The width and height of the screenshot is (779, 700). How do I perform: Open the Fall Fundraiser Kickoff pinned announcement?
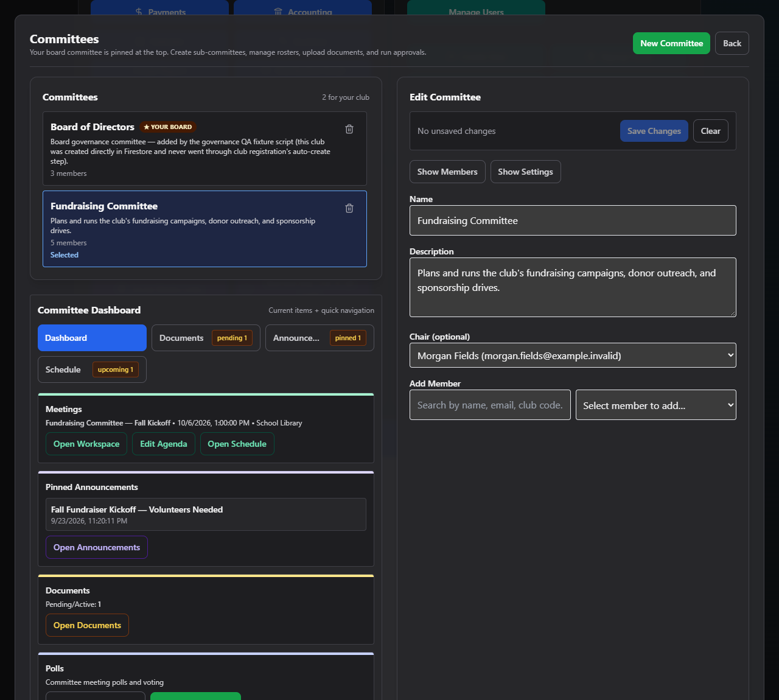[x=206, y=514]
